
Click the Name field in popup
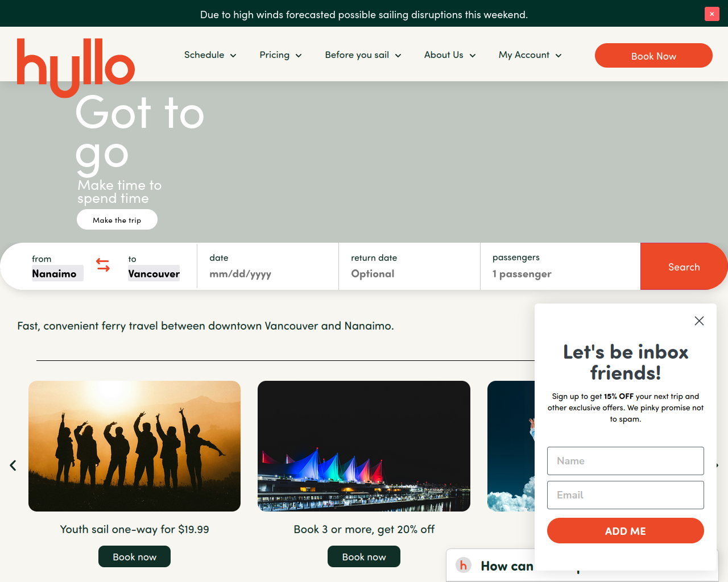(626, 461)
